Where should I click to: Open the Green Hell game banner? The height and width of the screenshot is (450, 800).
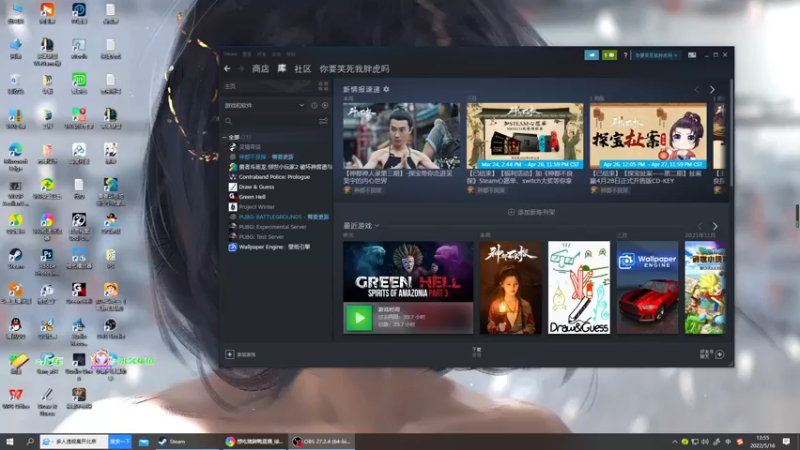(x=408, y=271)
